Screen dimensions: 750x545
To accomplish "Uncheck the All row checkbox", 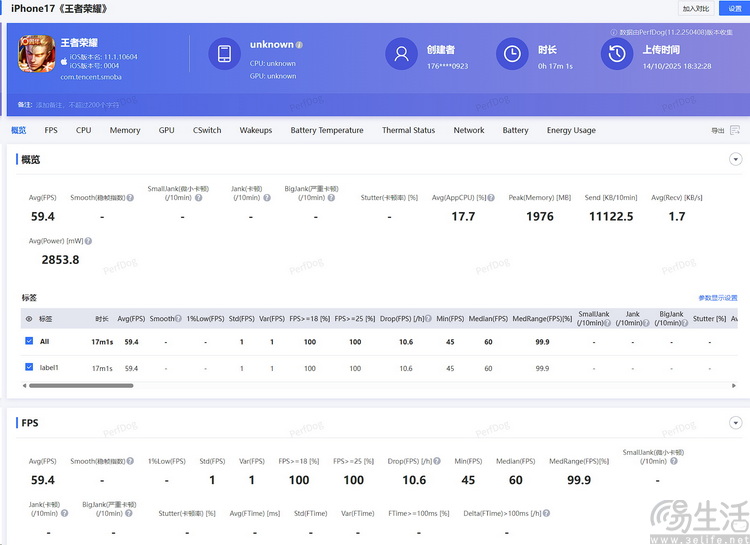I will 29,341.
